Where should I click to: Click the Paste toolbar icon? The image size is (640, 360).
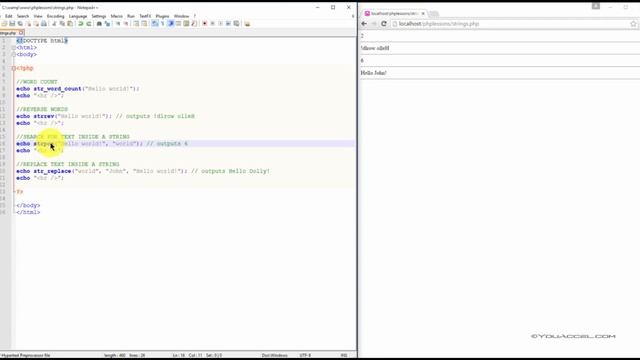[x=70, y=24]
